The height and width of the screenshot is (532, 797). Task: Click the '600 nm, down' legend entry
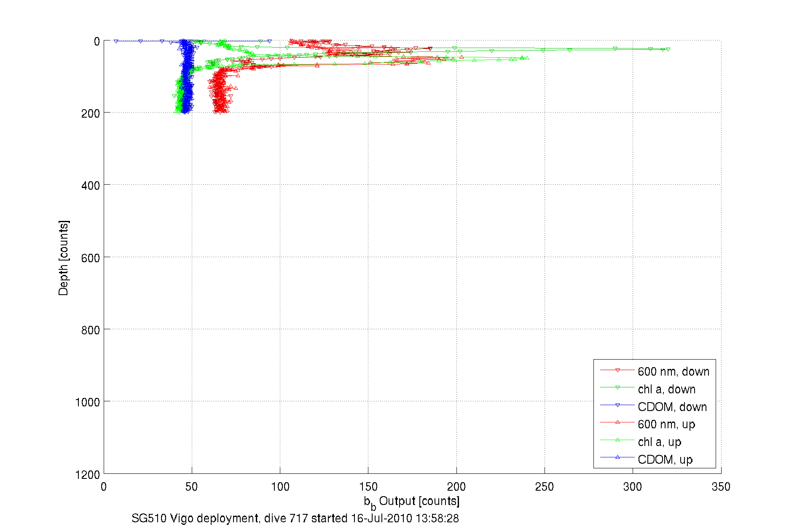[x=655, y=371]
